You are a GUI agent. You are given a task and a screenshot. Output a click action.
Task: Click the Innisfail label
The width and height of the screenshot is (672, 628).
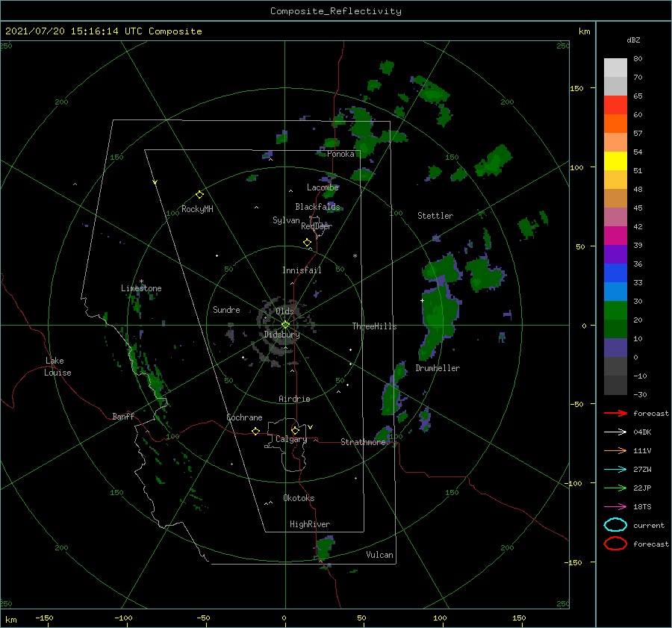point(302,270)
